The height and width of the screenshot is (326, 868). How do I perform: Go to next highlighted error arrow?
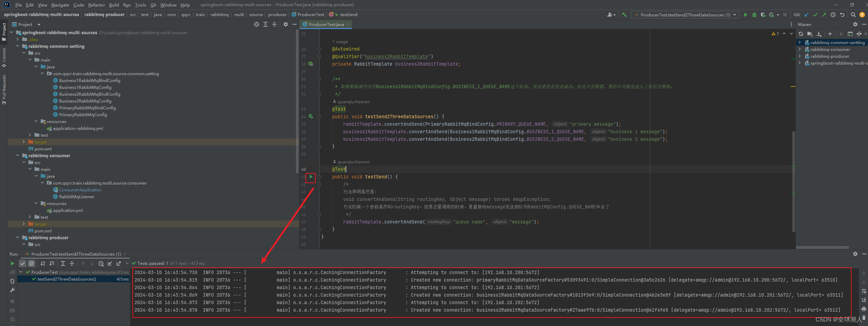(791, 33)
